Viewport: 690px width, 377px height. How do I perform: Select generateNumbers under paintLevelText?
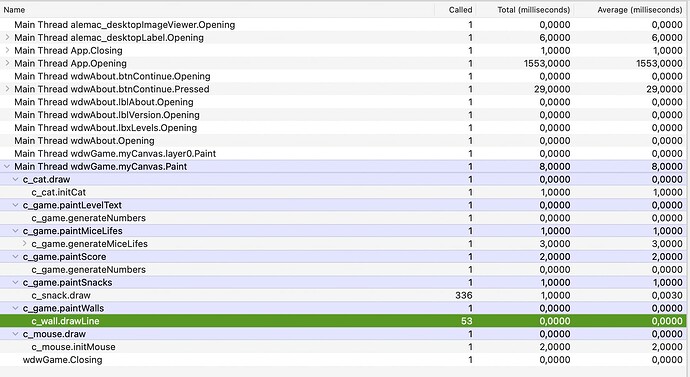[x=343, y=218]
